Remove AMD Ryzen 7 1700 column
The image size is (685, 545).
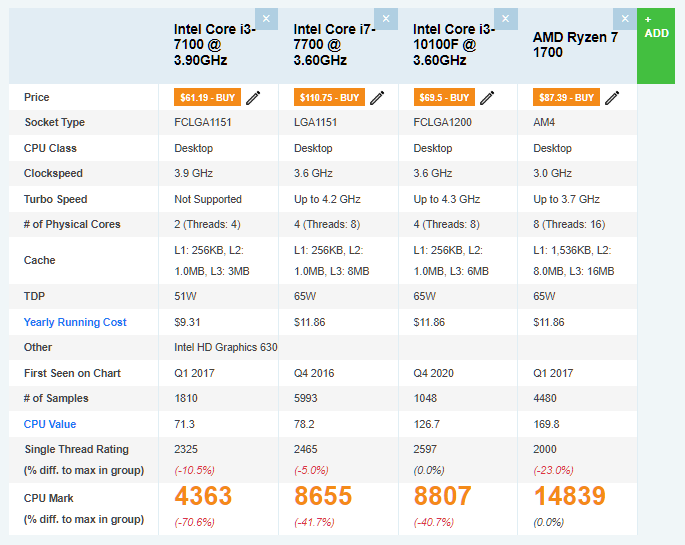[x=625, y=19]
